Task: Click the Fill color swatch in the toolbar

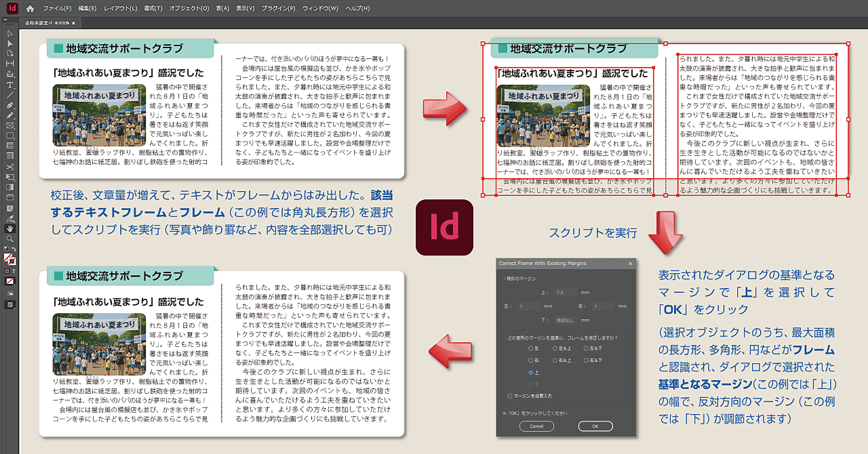Action: click(8, 256)
